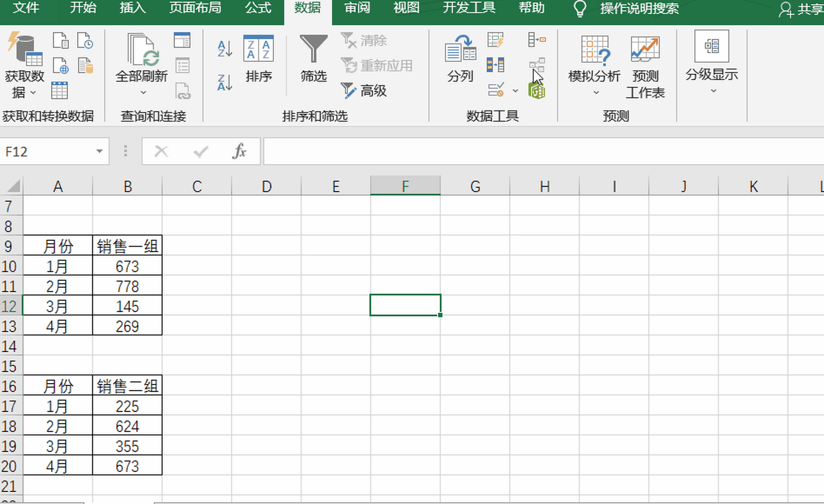824x504 pixels.
Task: Switch to the 审阅 Review tab
Action: pyautogui.click(x=357, y=8)
